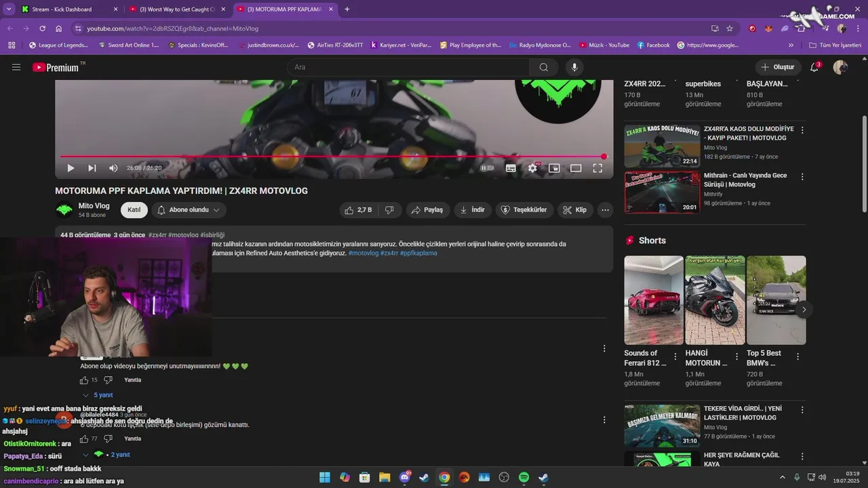The height and width of the screenshot is (488, 868).
Task: Reply to the comment with 77 likes
Action: [x=132, y=439]
